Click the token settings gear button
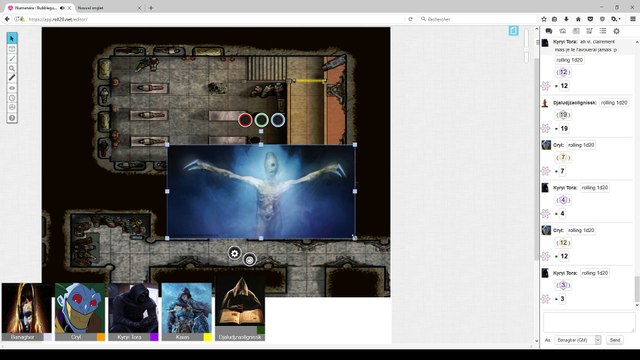Image resolution: width=640 pixels, height=360 pixels. click(234, 253)
